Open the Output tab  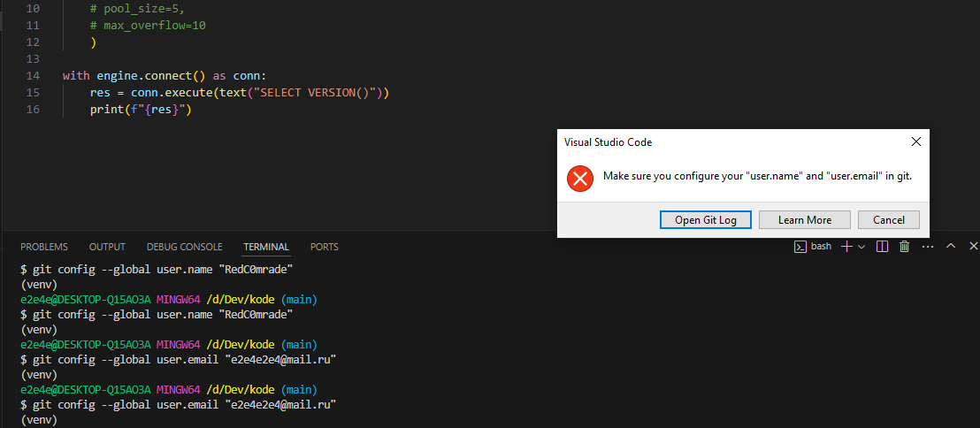coord(107,247)
